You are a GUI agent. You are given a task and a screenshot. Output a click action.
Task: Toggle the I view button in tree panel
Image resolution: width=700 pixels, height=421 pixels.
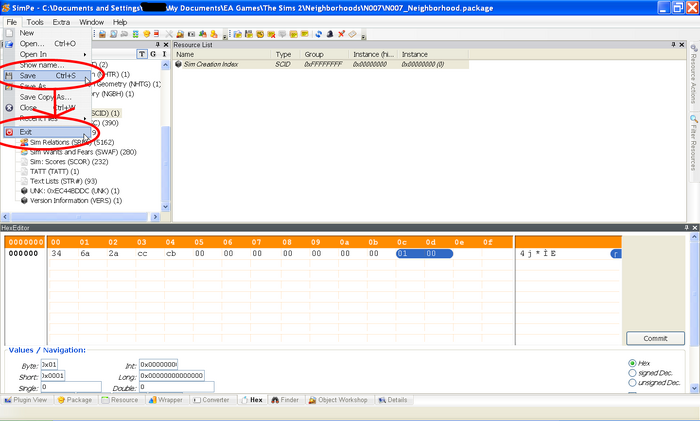pyautogui.click(x=164, y=54)
